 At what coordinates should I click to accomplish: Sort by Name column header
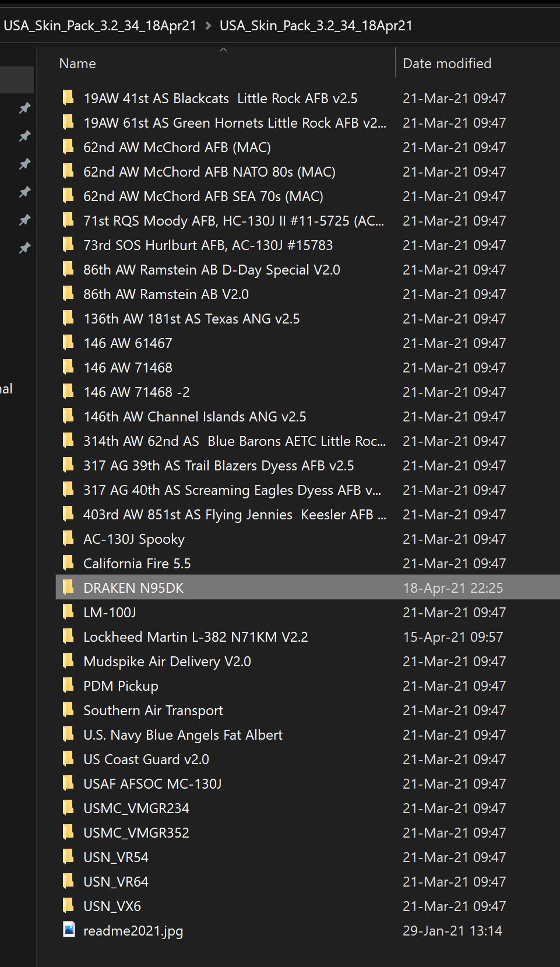pos(78,64)
